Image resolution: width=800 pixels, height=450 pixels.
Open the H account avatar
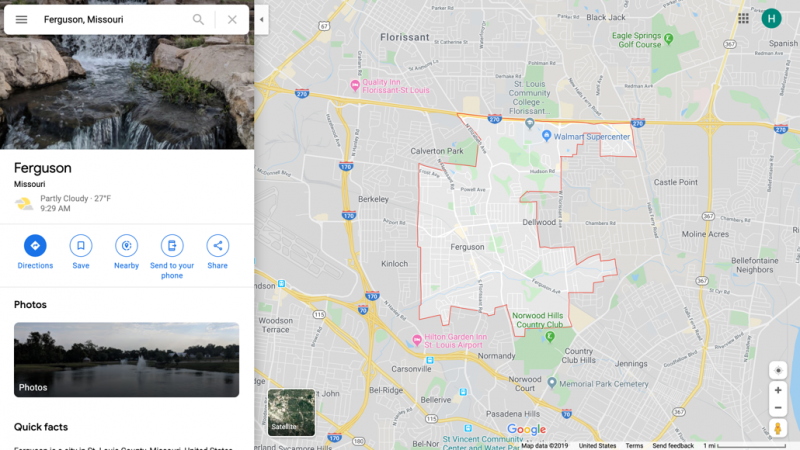point(771,19)
